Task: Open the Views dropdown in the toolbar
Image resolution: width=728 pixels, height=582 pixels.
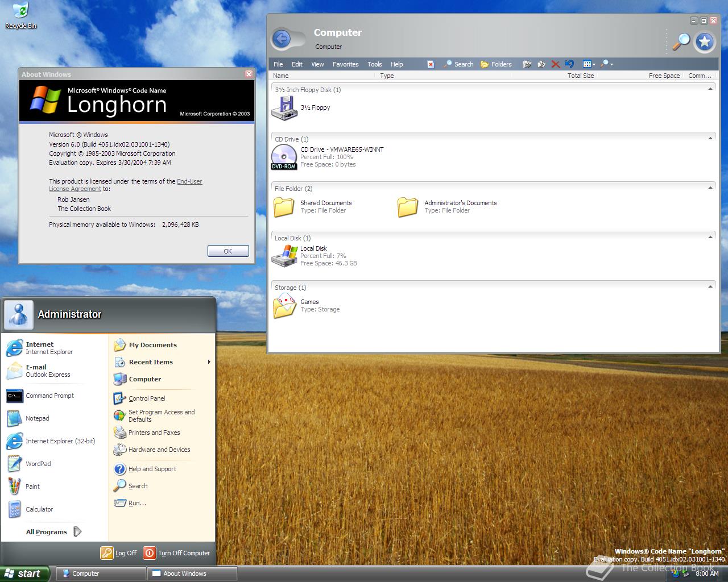Action: click(589, 64)
